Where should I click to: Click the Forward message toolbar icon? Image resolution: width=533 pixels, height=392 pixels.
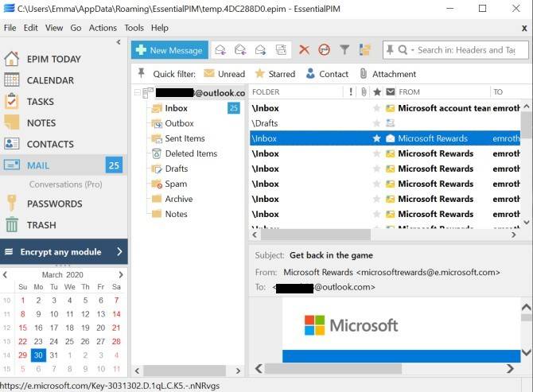pos(260,50)
